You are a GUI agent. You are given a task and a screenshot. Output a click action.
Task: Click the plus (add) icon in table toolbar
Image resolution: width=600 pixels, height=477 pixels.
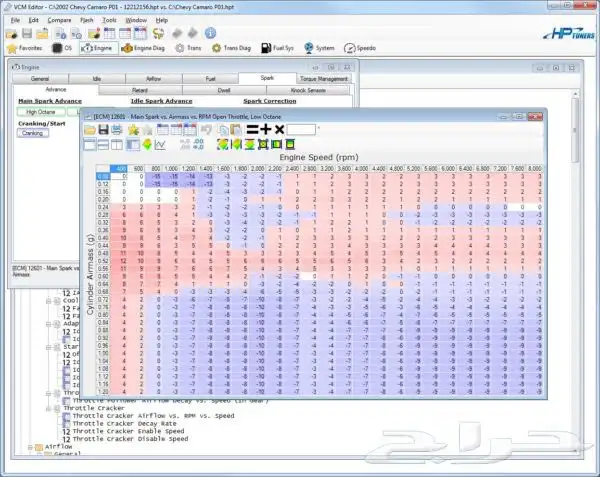265,130
